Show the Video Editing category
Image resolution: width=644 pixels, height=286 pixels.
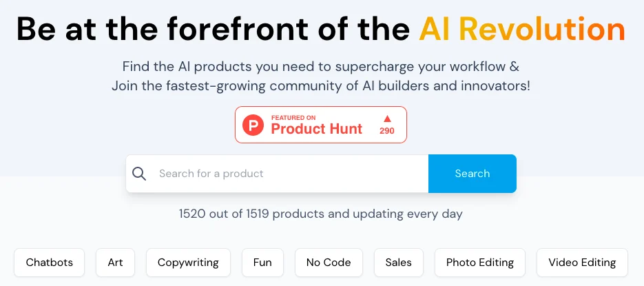(x=582, y=263)
